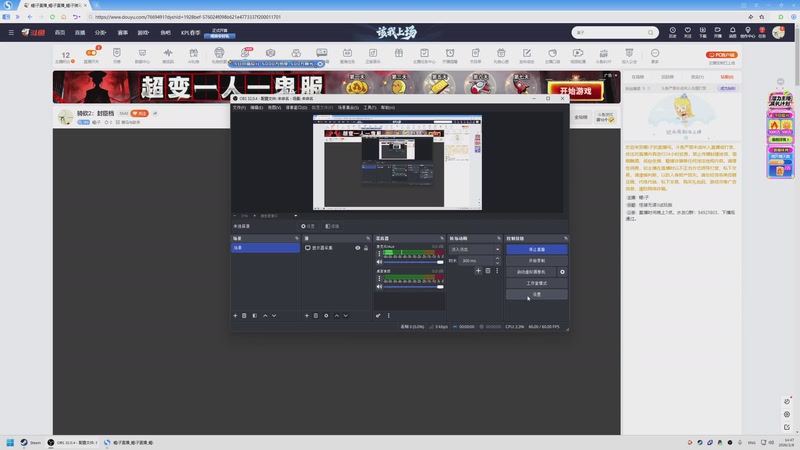Image resolution: width=800 pixels, height=450 pixels.
Task: Open the View menu in OBS
Action: tap(274, 108)
